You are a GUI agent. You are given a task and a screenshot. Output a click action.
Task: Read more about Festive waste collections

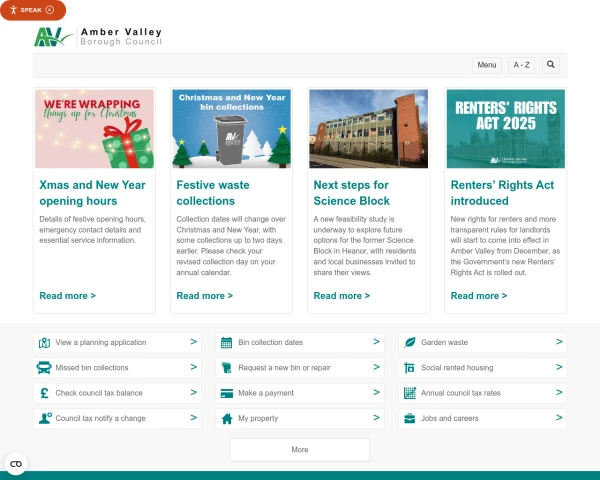pos(204,296)
